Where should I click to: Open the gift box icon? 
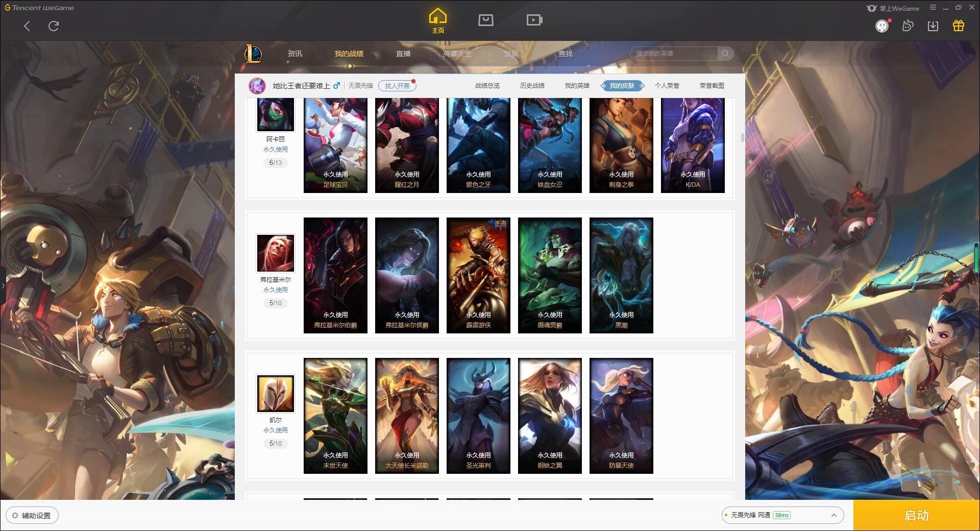pyautogui.click(x=959, y=26)
